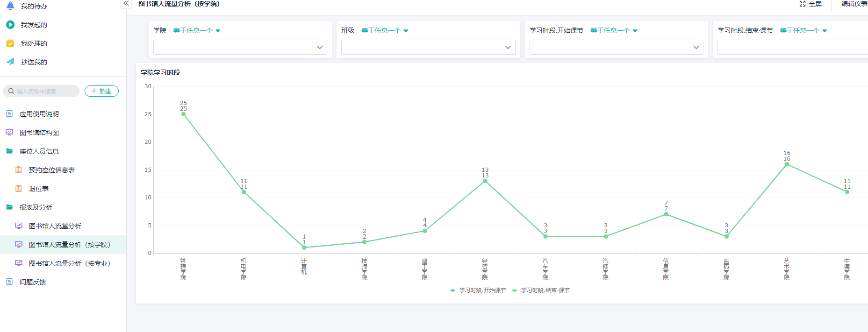Open the 学院 filter value dropdown
This screenshot has height=332, width=868.
tap(240, 47)
